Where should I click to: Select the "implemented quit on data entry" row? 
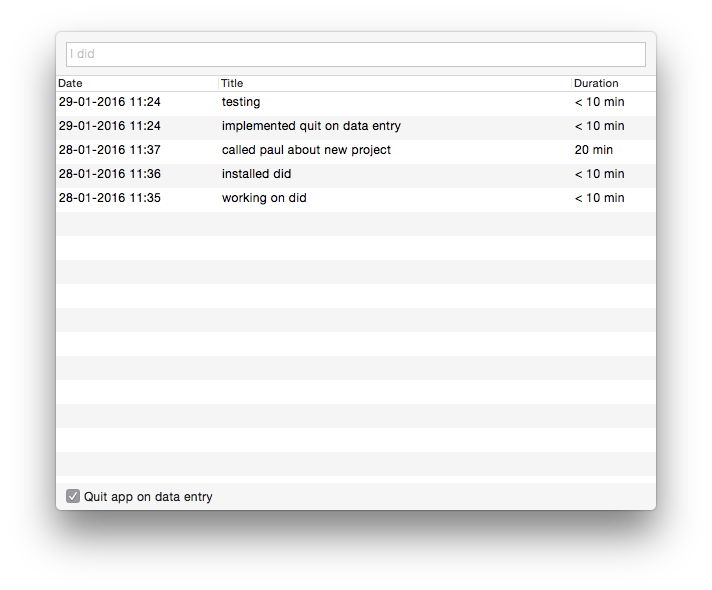(356, 126)
